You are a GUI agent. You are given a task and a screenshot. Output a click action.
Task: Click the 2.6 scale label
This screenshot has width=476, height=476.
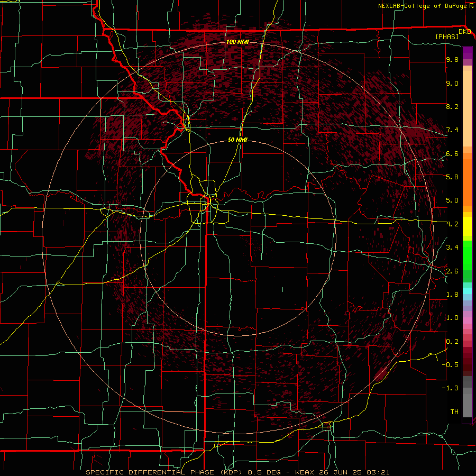tap(452, 271)
